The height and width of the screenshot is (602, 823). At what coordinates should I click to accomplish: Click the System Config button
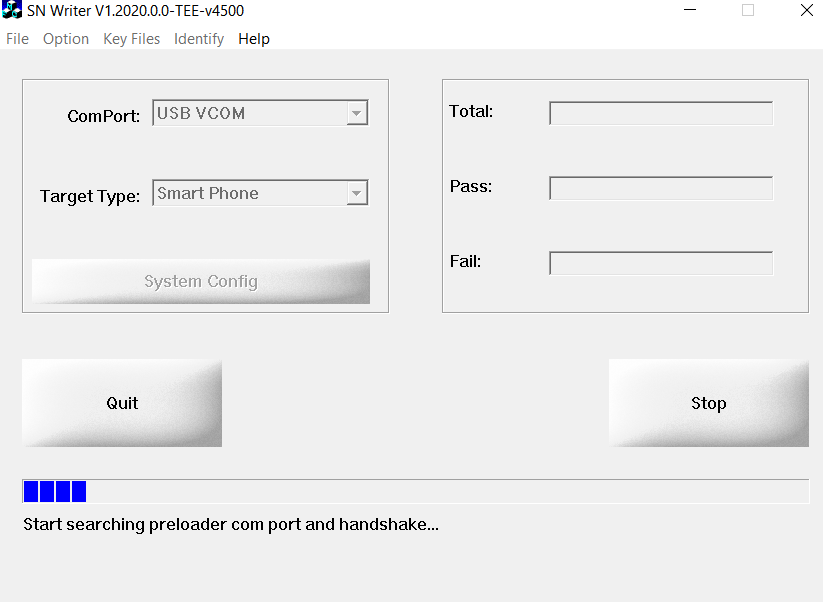pos(201,281)
